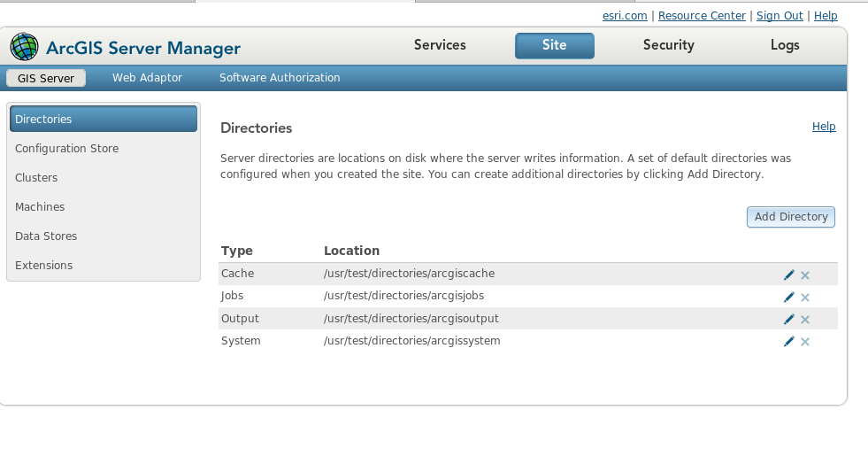Select the Cache type cell
The height and width of the screenshot is (472, 868).
click(x=237, y=273)
